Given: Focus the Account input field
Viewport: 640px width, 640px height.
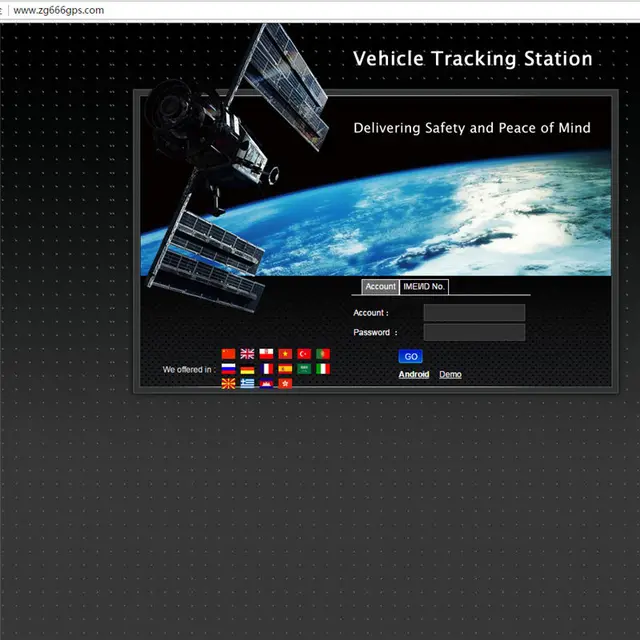Looking at the screenshot, I should 474,313.
